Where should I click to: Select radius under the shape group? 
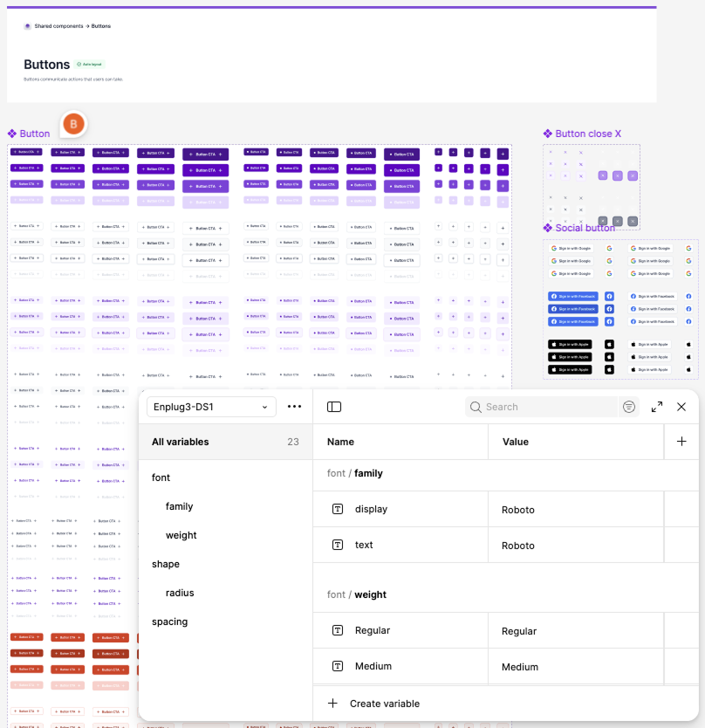coord(180,593)
